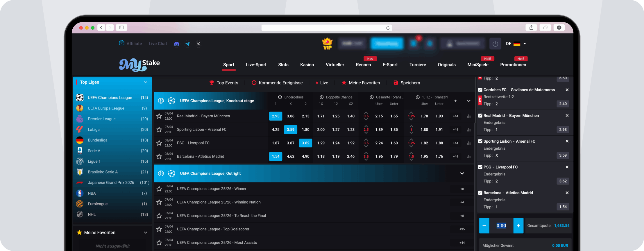This screenshot has width=644, height=251.
Task: Toggle the browser sidebar icon
Action: pos(121,28)
